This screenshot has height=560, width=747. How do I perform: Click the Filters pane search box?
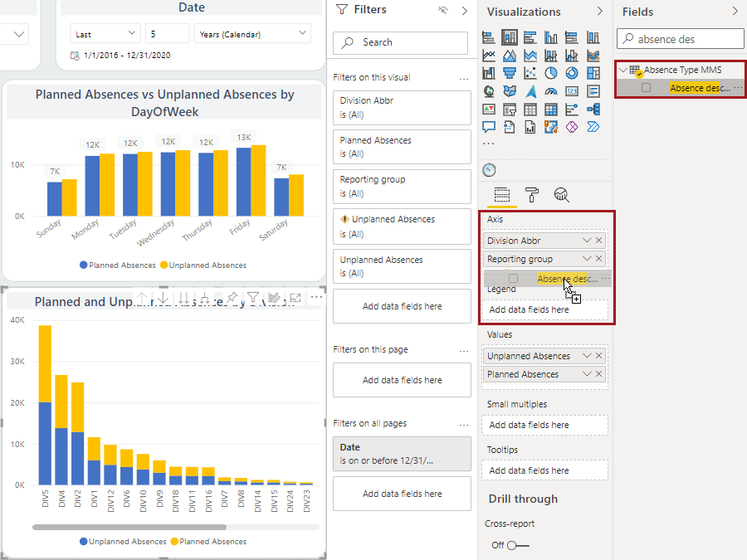tap(402, 42)
